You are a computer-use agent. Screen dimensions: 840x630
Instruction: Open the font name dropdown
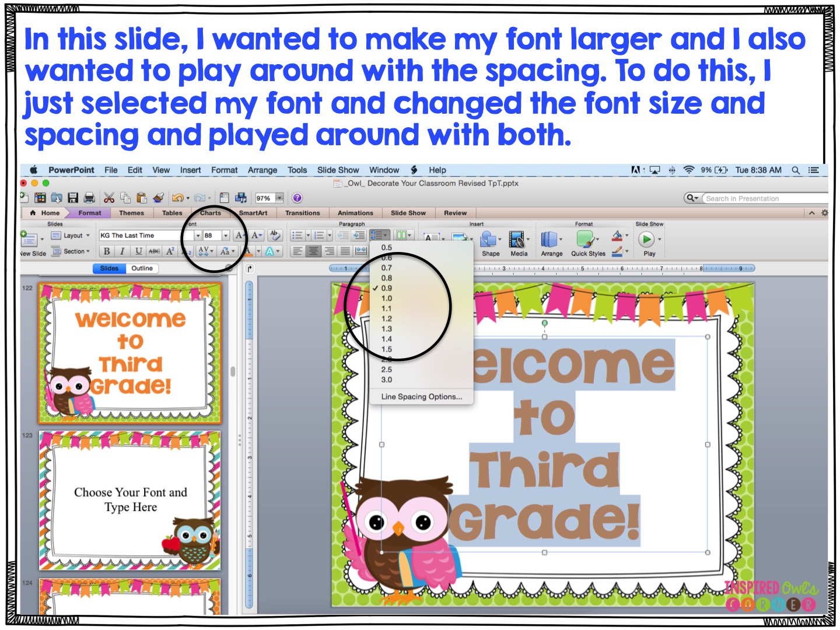(x=197, y=235)
